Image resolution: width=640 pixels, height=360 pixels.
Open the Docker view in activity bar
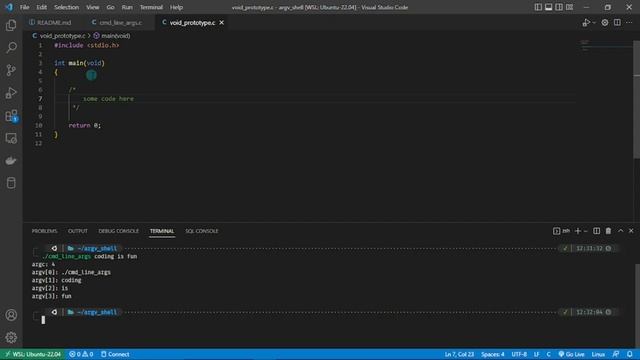tap(11, 160)
